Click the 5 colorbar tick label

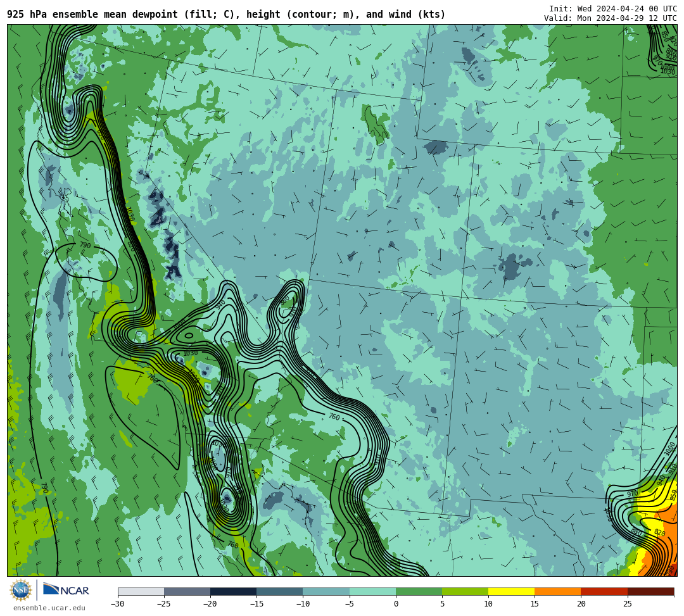pyautogui.click(x=442, y=604)
